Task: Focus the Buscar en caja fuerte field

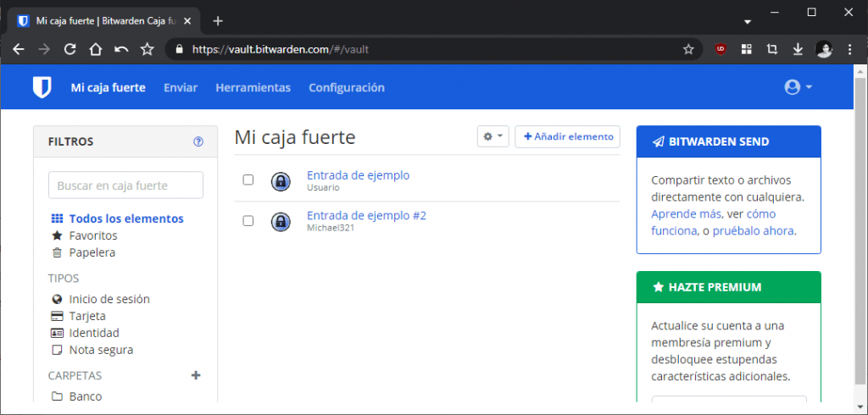Action: click(125, 185)
